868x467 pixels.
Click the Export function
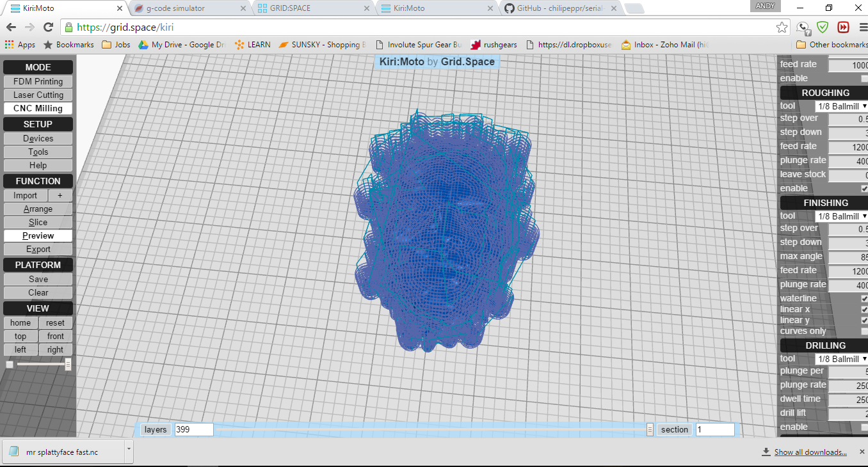(x=38, y=249)
